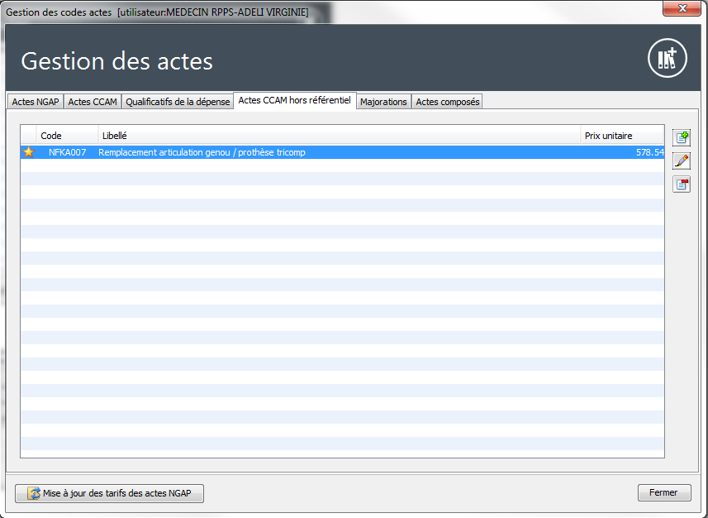Click the refresh icon on NGAP update button
Image resolution: width=708 pixels, height=518 pixels.
33,493
